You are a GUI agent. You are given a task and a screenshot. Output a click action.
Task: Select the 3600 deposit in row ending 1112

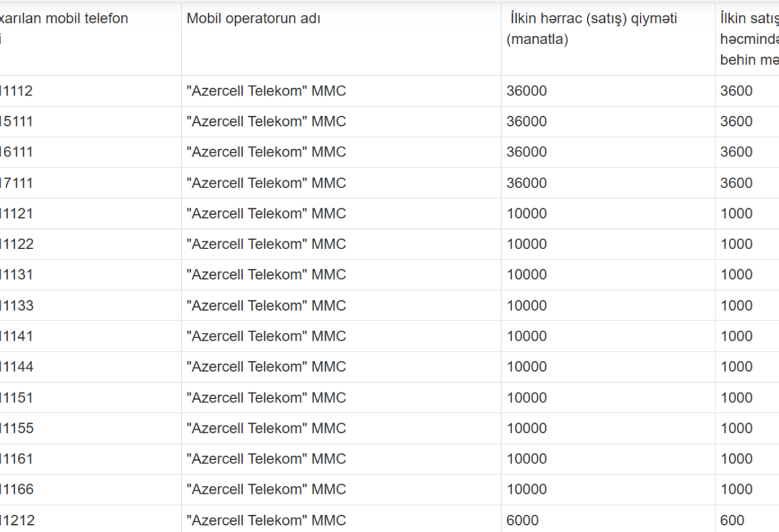point(736,91)
